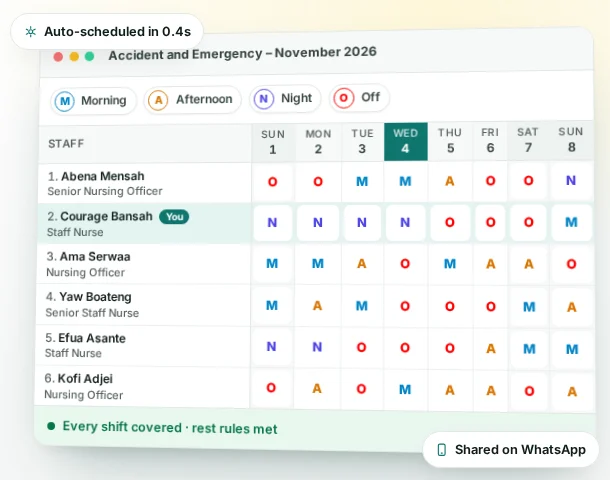This screenshot has height=480, width=610.
Task: Click the Morning legend M icon
Action: click(65, 101)
